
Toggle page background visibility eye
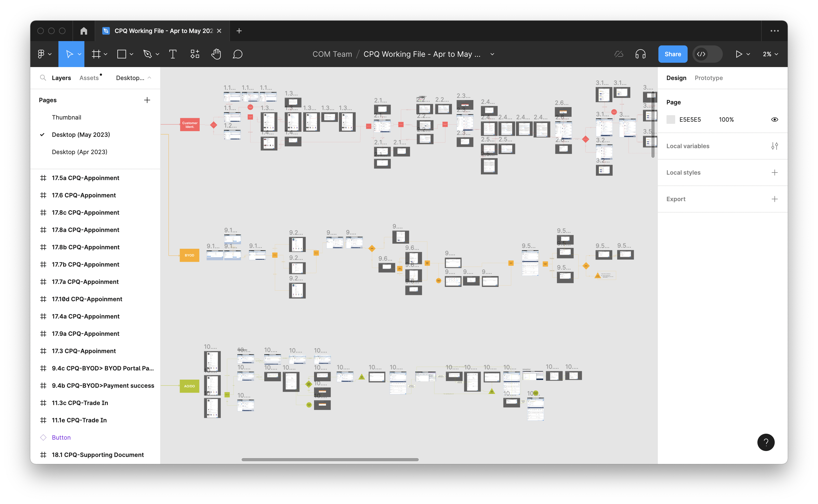click(774, 119)
